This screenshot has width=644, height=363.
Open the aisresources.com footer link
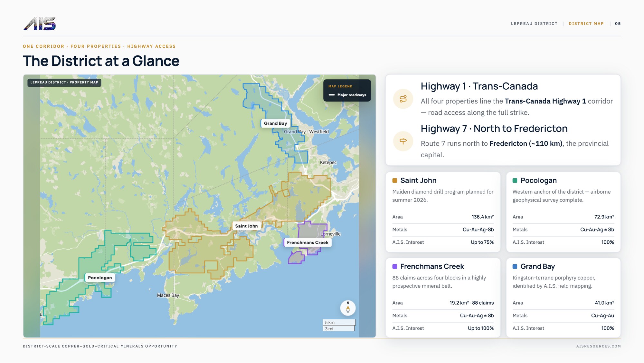pos(599,346)
